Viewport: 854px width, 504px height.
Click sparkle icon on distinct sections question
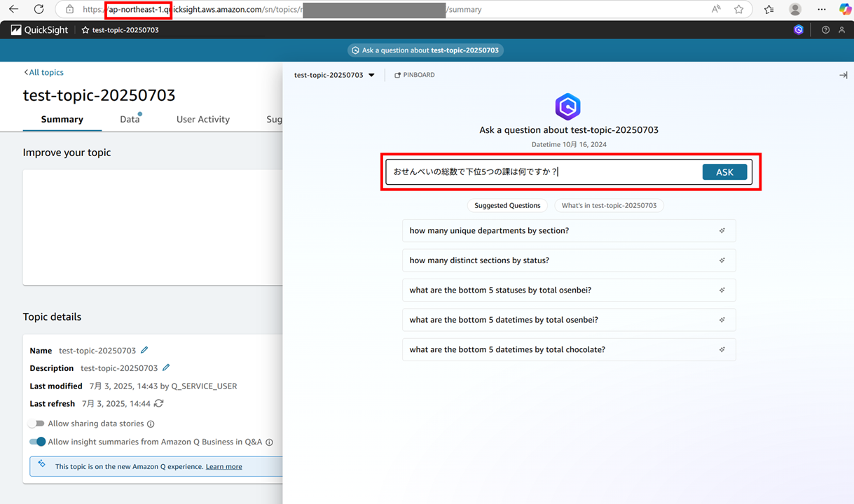722,260
